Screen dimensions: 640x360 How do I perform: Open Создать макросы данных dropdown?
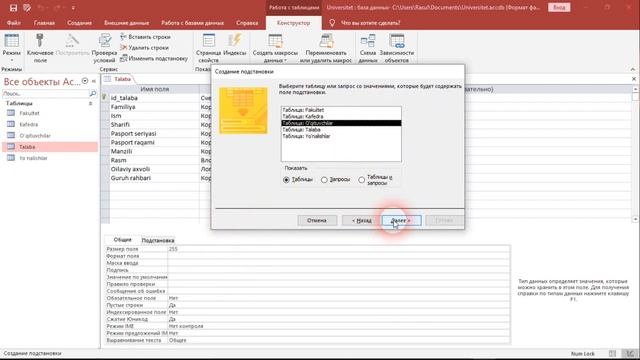point(275,48)
